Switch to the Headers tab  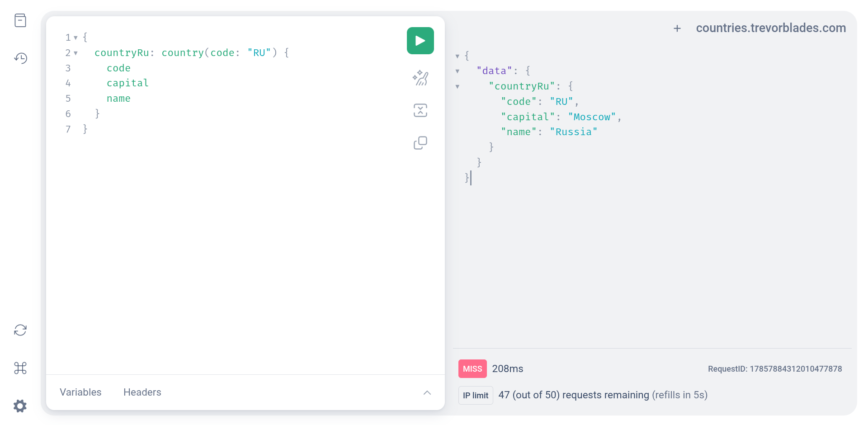tap(142, 392)
